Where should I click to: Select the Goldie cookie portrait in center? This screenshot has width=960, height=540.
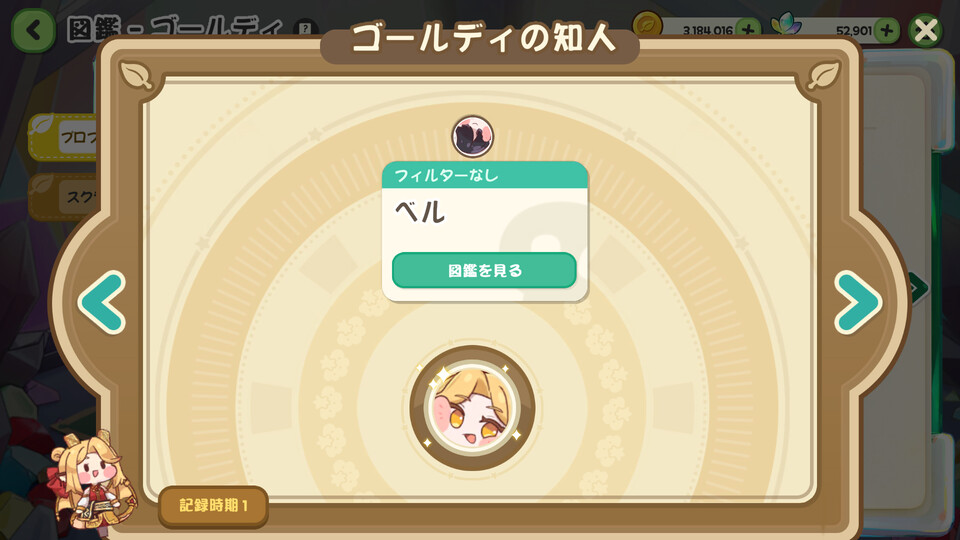tap(472, 408)
